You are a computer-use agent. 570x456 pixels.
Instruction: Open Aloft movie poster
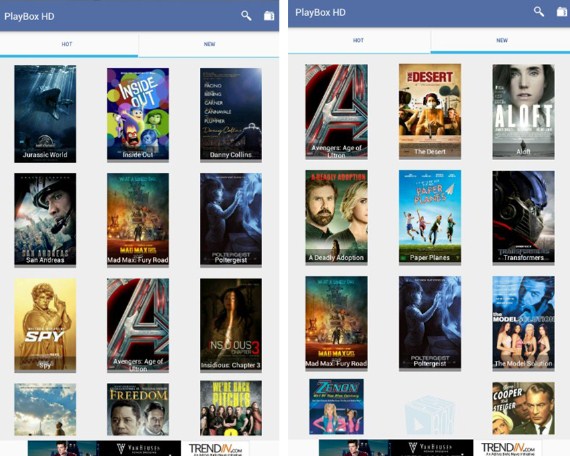pos(523,111)
